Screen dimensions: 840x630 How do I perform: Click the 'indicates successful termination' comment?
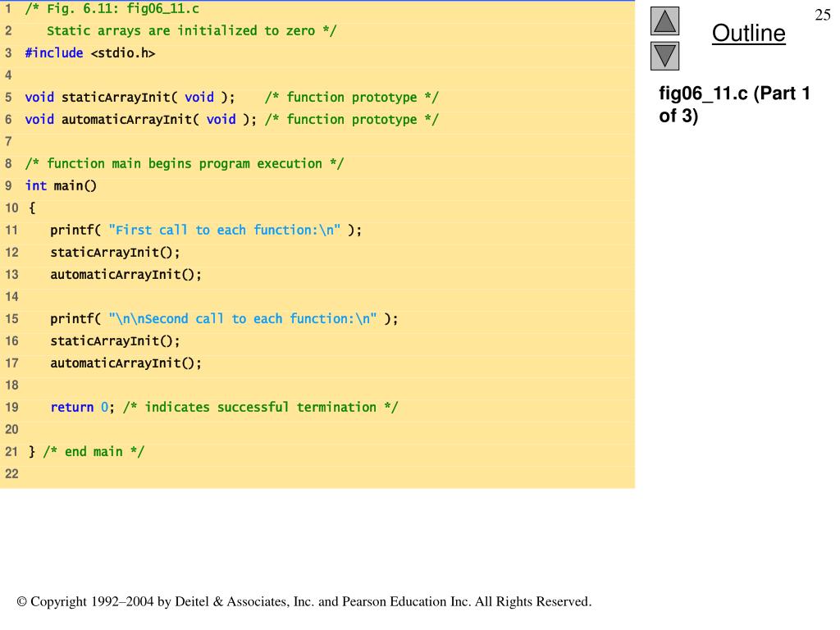click(x=260, y=408)
